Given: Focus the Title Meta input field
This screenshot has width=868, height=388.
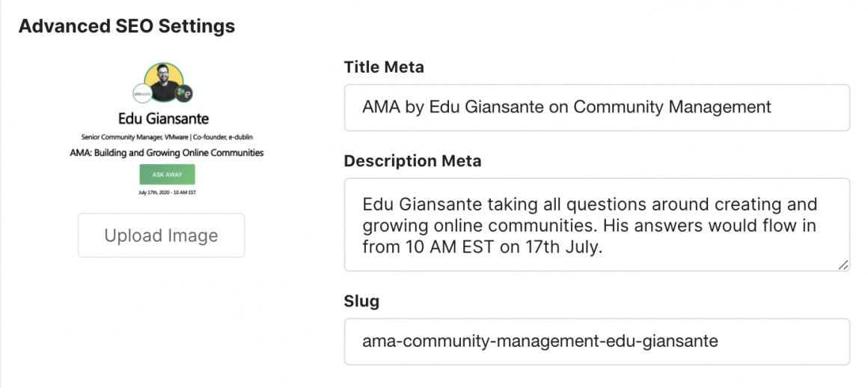Looking at the screenshot, I should tap(596, 107).
